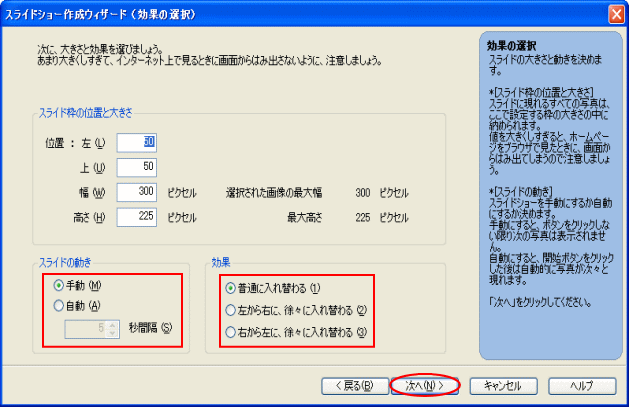Increase seconds interval with up arrow

point(113,325)
